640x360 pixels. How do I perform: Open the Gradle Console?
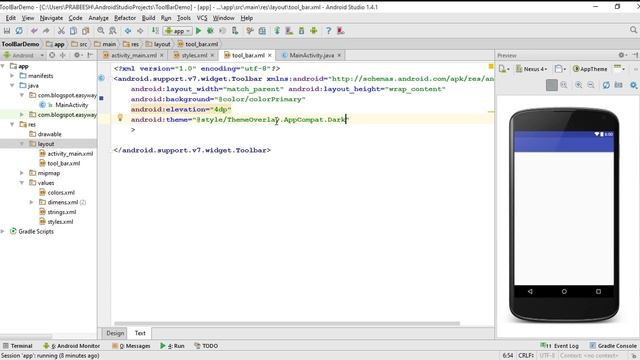tap(613, 346)
